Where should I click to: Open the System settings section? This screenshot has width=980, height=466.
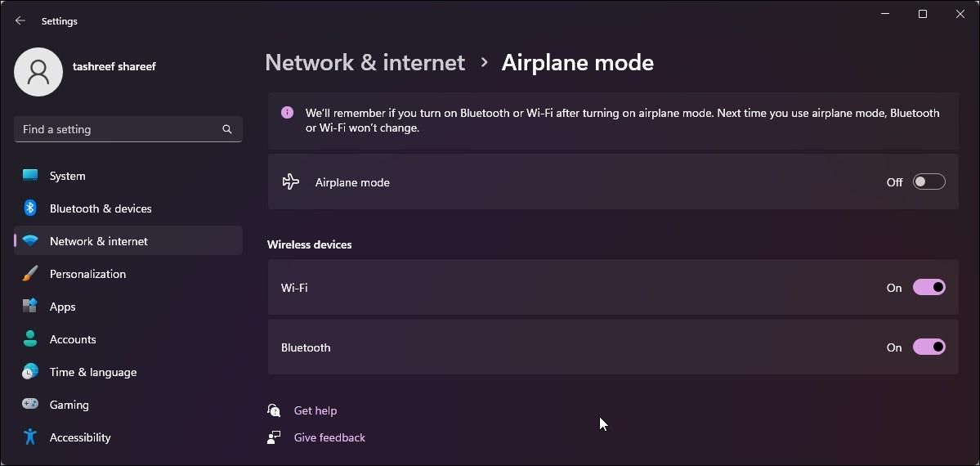coord(67,176)
